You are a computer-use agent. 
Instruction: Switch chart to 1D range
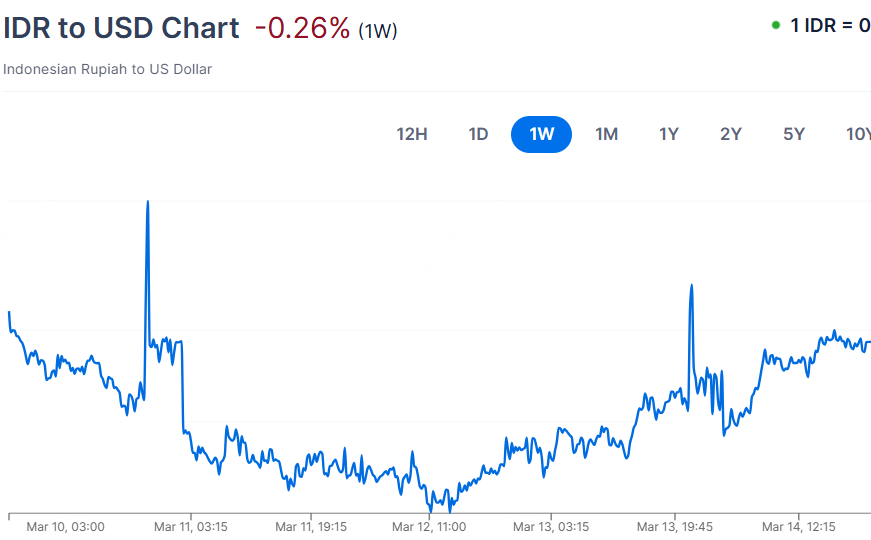pos(478,134)
